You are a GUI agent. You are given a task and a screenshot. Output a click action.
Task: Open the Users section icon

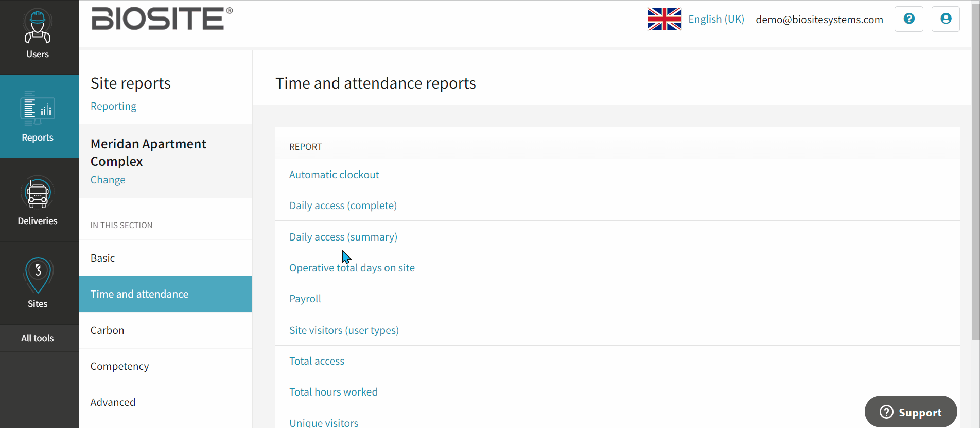(x=38, y=27)
